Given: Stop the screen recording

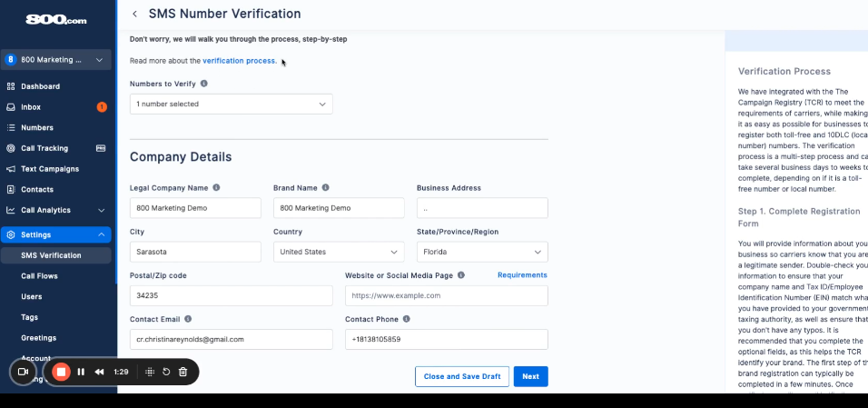Looking at the screenshot, I should [62, 372].
